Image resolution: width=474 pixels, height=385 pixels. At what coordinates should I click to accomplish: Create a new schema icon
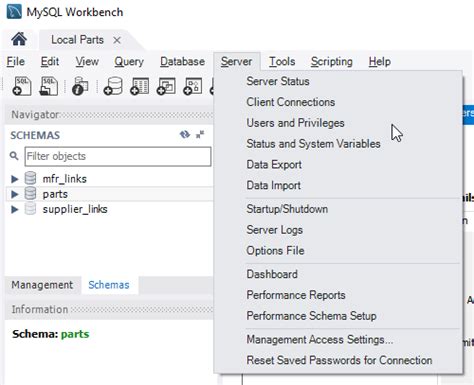pyautogui.click(x=113, y=86)
